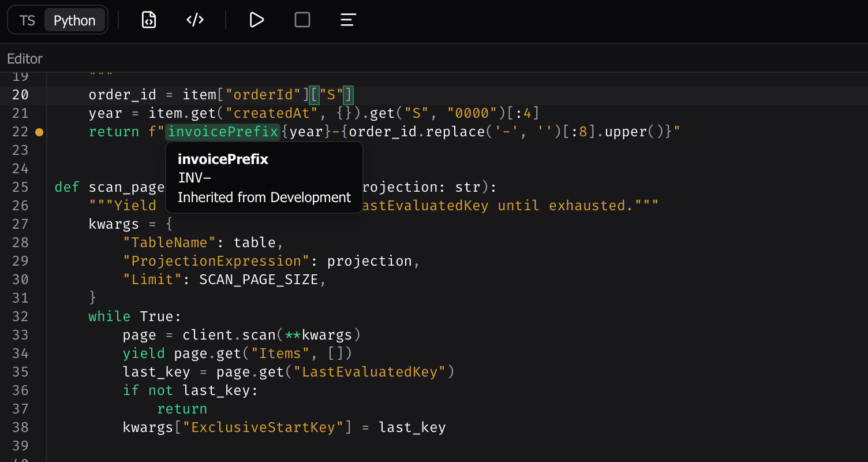Image resolution: width=868 pixels, height=462 pixels.
Task: Click the return keyword on line 37
Action: pos(182,409)
